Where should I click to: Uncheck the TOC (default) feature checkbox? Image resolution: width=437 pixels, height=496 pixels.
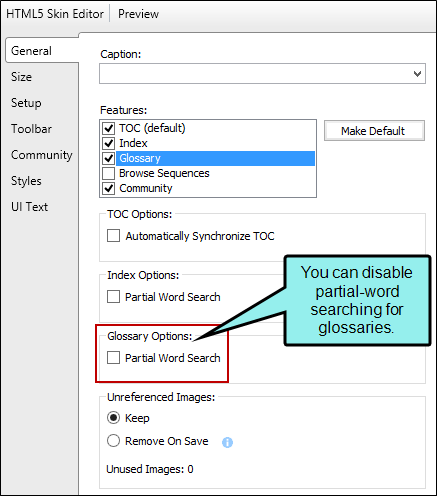pyautogui.click(x=109, y=128)
